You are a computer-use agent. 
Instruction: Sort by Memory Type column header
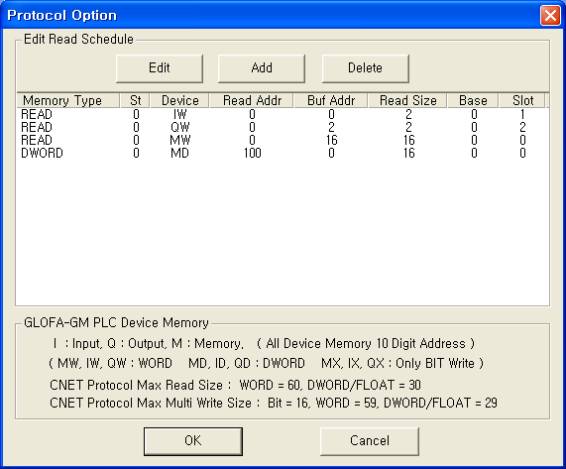tap(68, 100)
